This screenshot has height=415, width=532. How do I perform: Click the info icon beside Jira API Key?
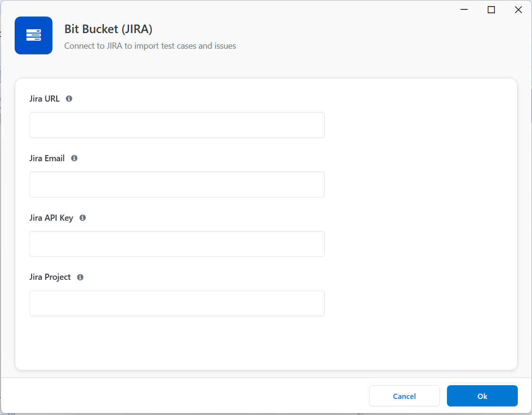83,218
